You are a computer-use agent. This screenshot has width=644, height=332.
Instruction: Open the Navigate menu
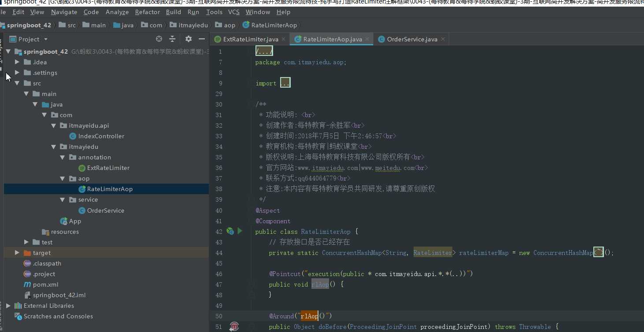pos(64,12)
